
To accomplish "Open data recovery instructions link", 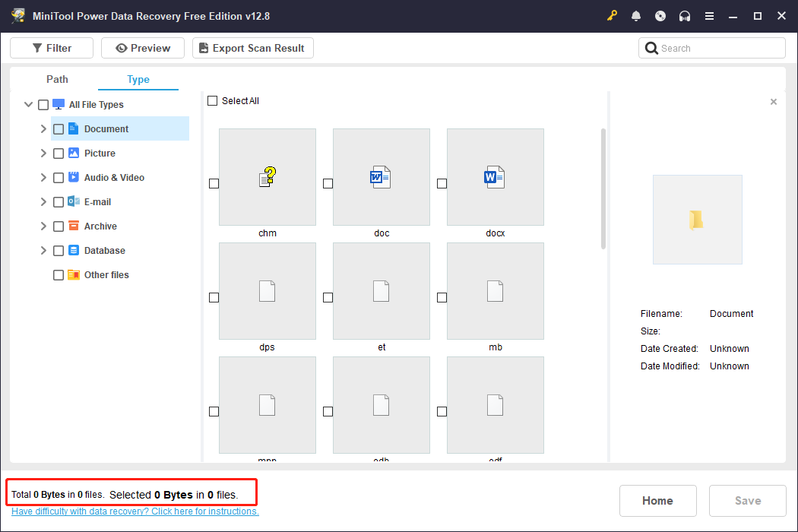I will (x=135, y=511).
